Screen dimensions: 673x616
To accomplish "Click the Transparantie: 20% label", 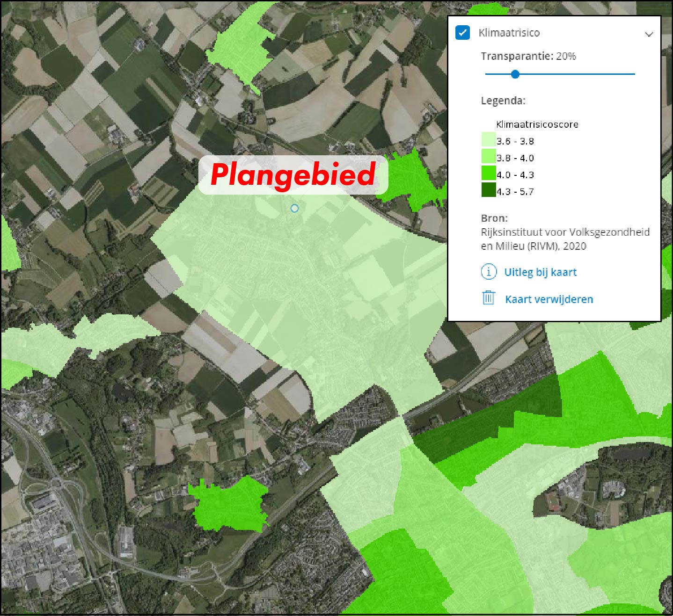I will tap(528, 56).
